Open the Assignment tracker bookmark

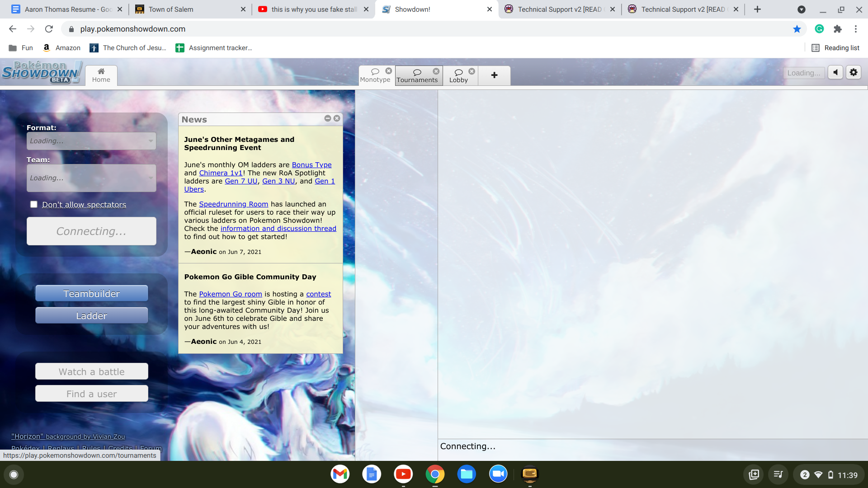[x=214, y=48]
